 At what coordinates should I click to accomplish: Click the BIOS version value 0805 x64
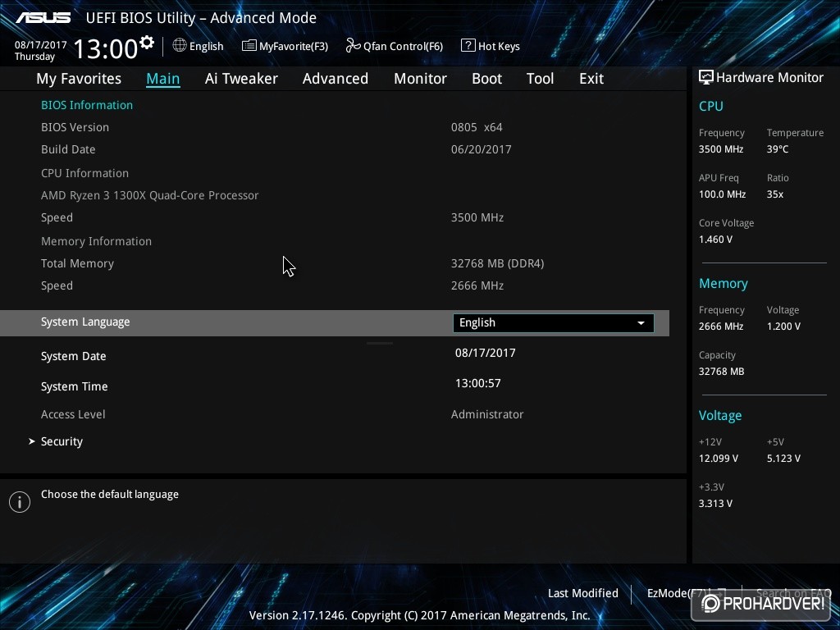pyautogui.click(x=477, y=127)
